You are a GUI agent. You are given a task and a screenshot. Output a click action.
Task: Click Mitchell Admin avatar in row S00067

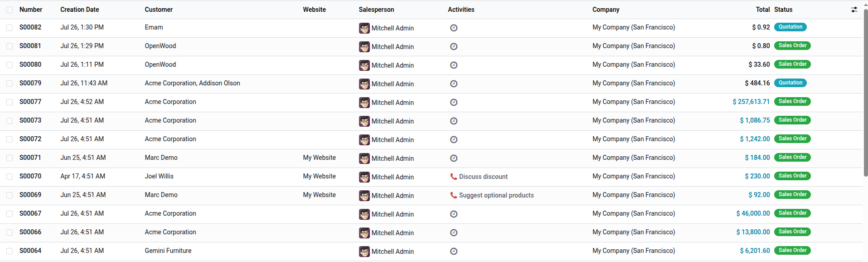pyautogui.click(x=364, y=214)
